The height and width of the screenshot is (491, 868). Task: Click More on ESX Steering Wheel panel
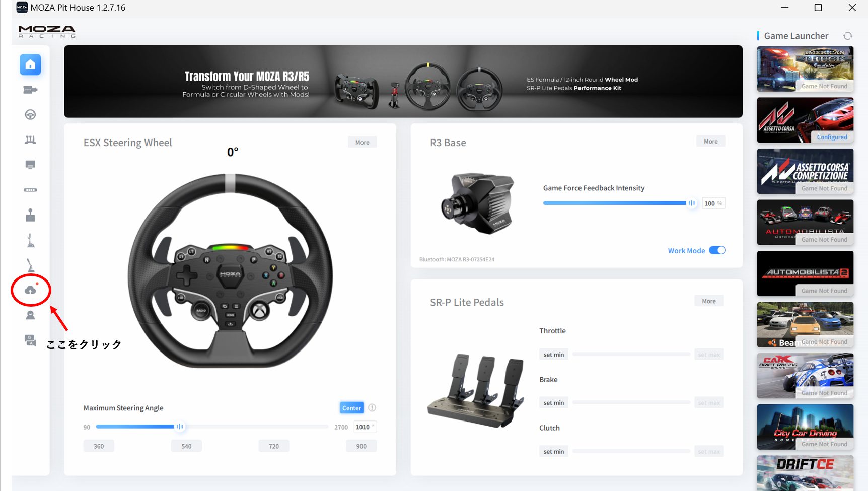(362, 143)
